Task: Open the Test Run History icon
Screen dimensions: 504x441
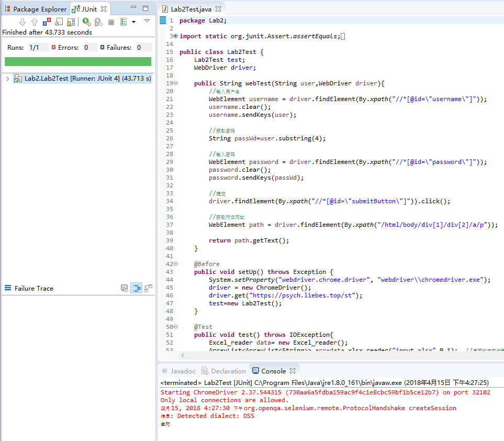Action: (124, 22)
